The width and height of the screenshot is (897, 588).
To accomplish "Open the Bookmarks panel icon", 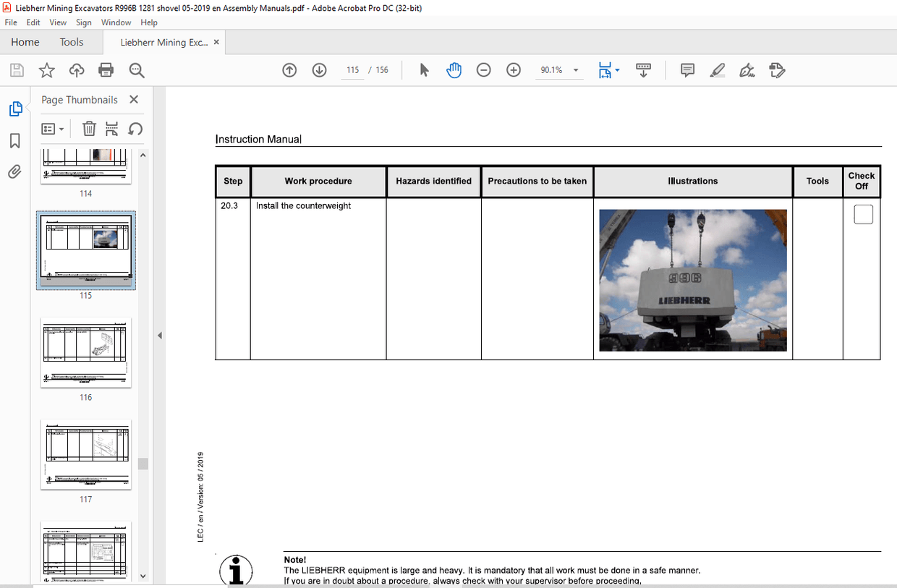I will pyautogui.click(x=14, y=140).
